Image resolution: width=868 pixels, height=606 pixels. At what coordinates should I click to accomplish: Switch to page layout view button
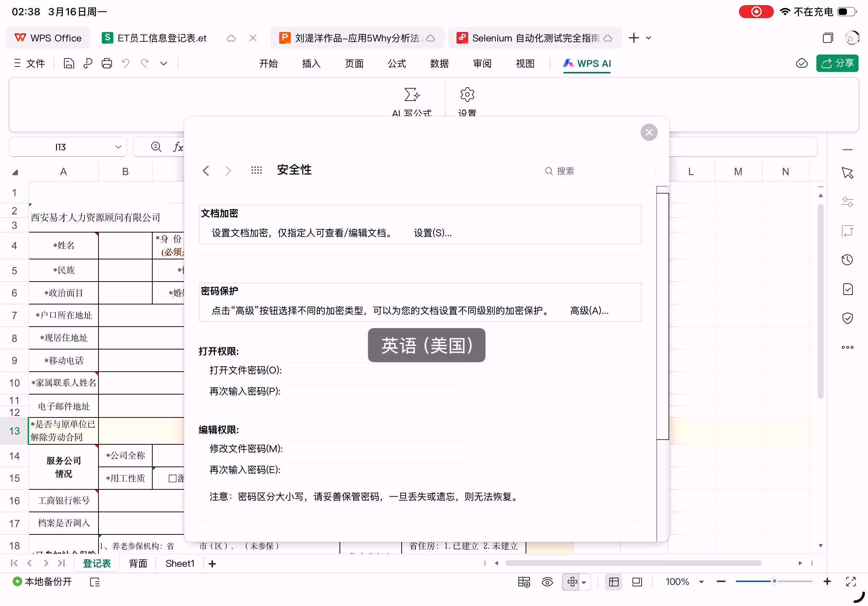637,582
